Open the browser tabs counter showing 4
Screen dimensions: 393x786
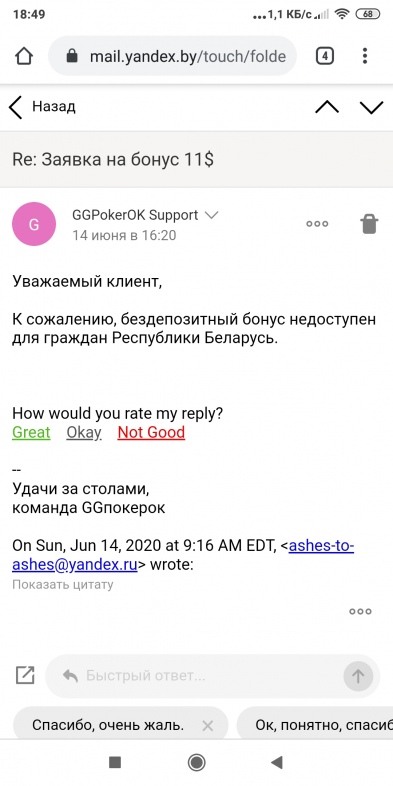point(325,56)
